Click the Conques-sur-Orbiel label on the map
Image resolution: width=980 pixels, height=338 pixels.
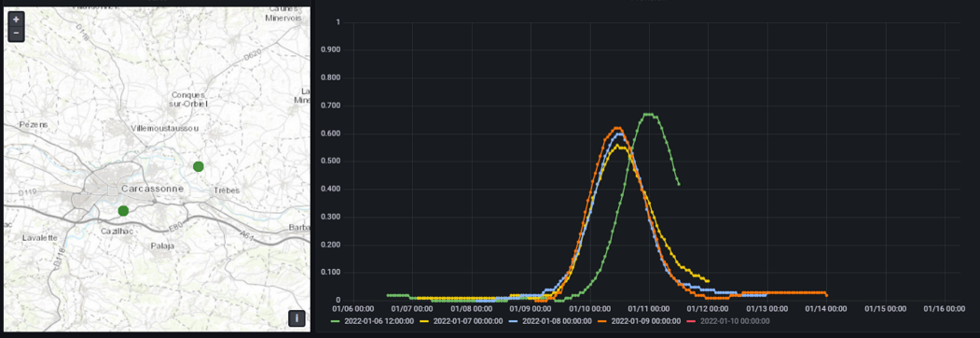tap(188, 99)
